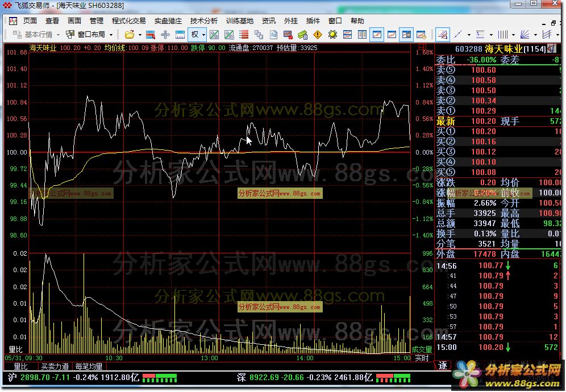Toggle the 权 adjustment button

pos(195,35)
